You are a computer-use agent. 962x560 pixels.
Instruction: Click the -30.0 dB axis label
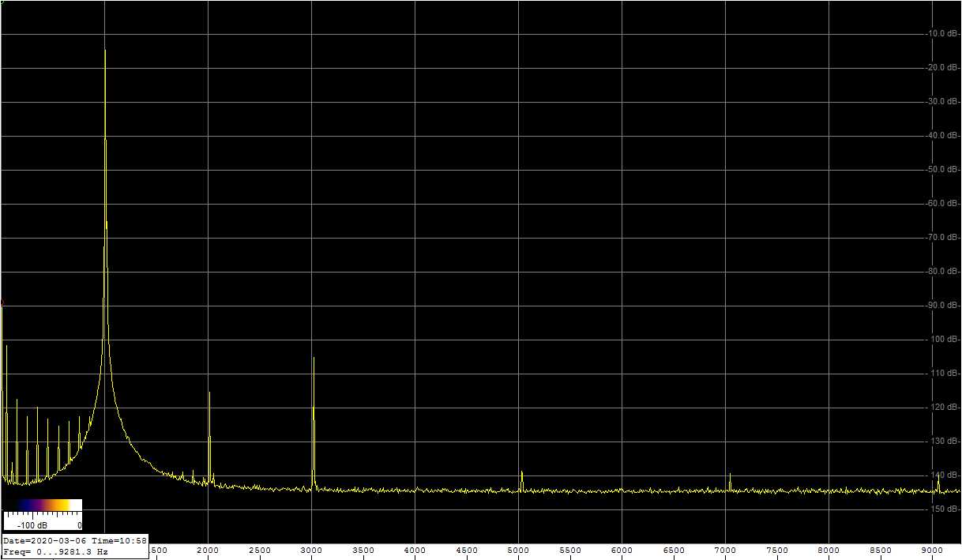pyautogui.click(x=942, y=101)
